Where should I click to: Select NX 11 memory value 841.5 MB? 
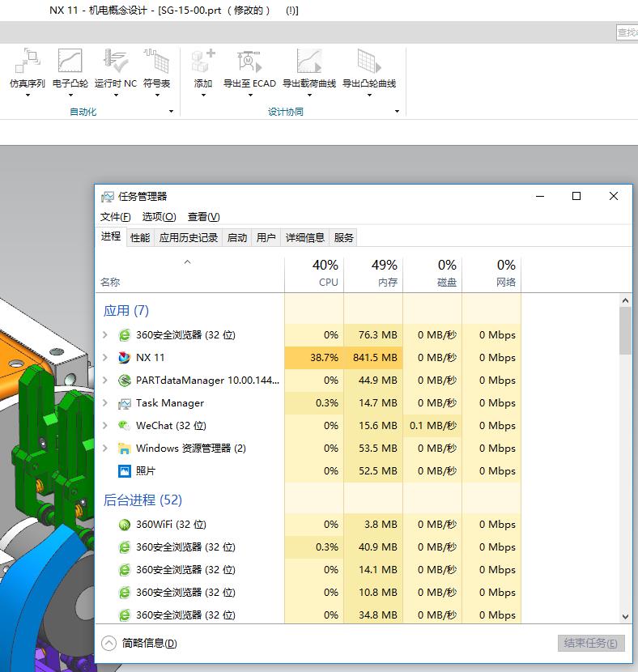click(x=375, y=357)
